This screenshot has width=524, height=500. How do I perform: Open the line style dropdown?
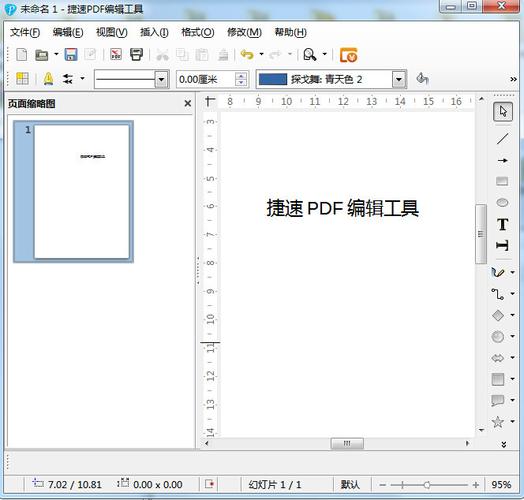point(161,79)
